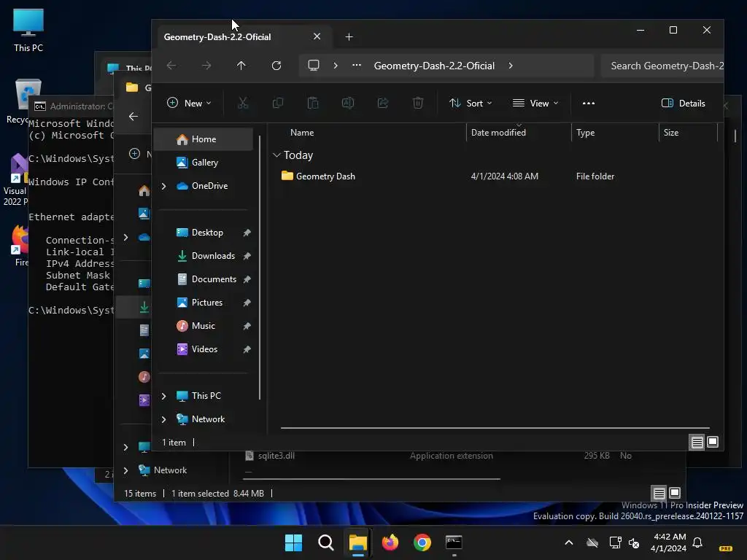Click the navigation pane vertical scrollbar
747x560 pixels.
tap(260, 268)
